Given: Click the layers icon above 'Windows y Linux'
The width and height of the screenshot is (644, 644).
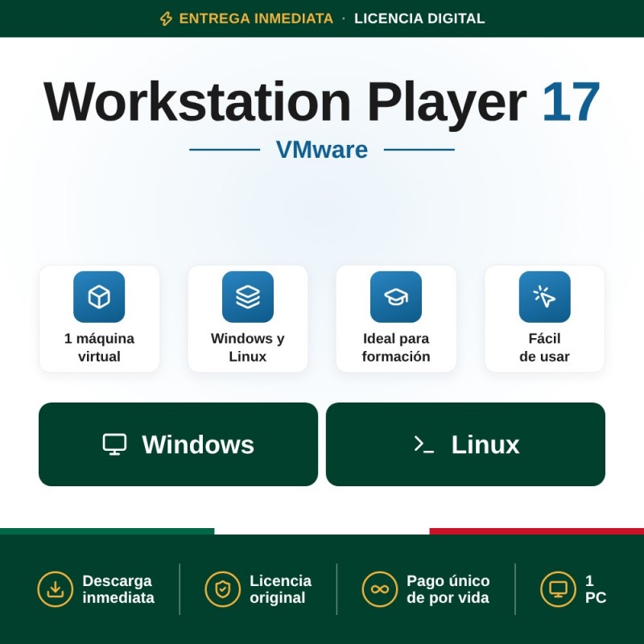Looking at the screenshot, I should pyautogui.click(x=248, y=296).
